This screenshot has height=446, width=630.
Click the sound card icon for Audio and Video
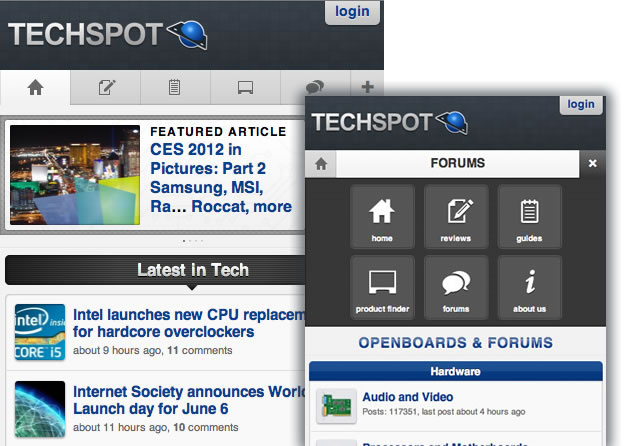tap(336, 406)
